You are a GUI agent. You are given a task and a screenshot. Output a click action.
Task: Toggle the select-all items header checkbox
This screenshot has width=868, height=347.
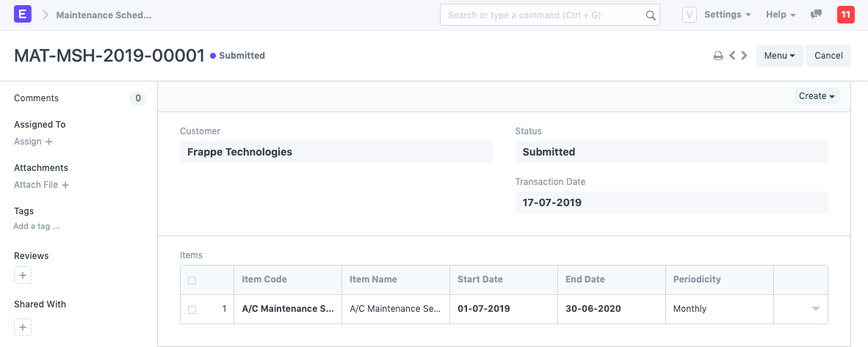(x=192, y=280)
